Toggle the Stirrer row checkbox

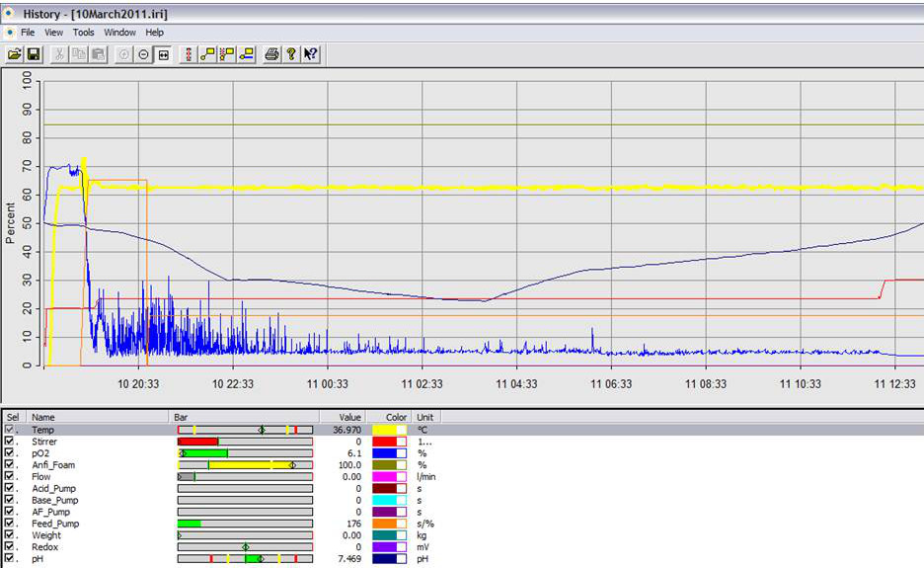[x=10, y=442]
